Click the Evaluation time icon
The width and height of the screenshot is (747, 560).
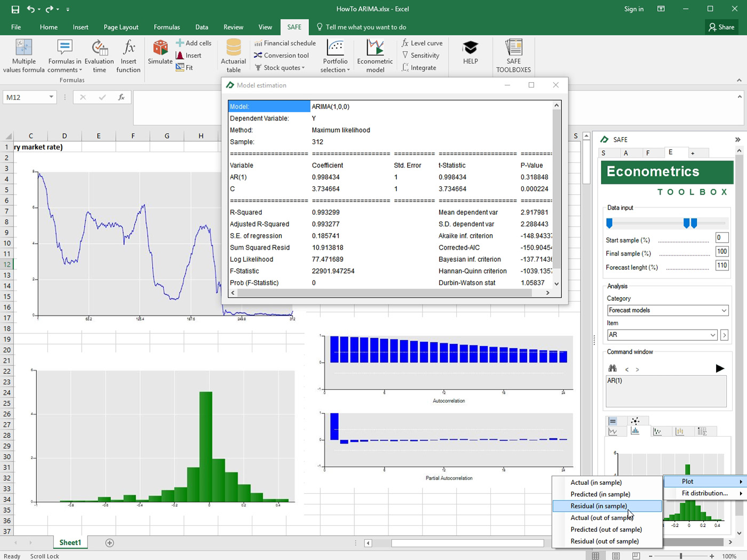pyautogui.click(x=99, y=47)
